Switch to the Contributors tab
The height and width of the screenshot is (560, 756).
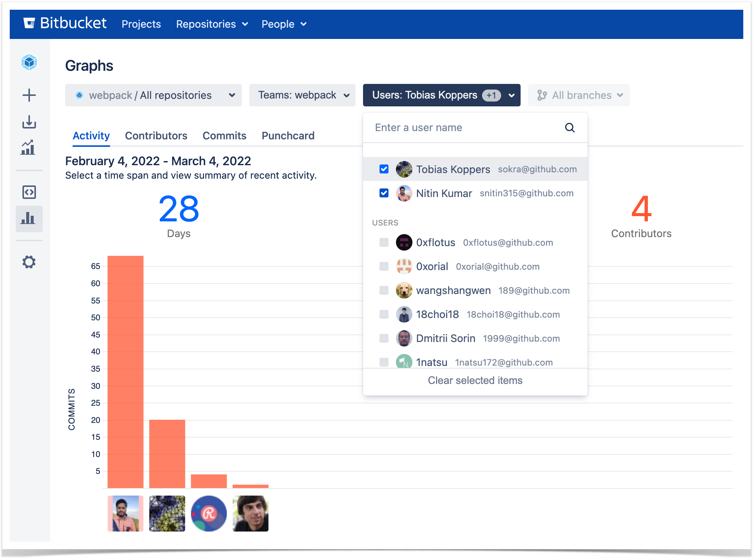(156, 136)
